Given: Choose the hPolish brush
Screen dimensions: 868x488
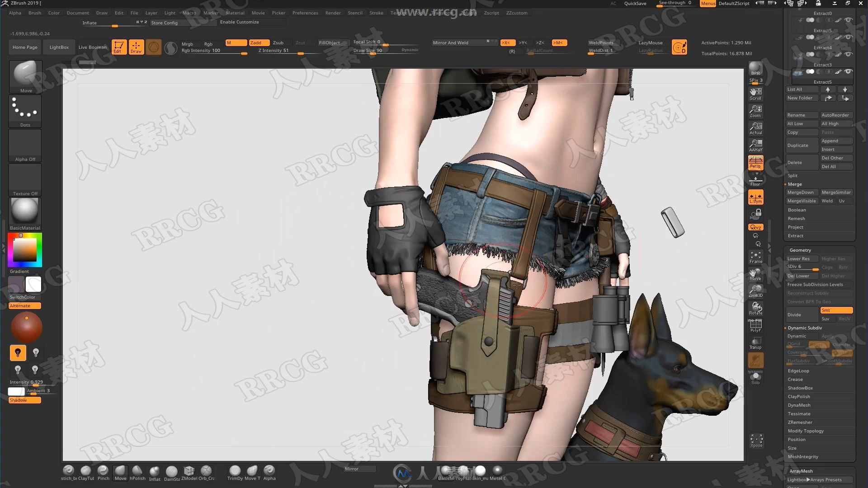Looking at the screenshot, I should [137, 473].
